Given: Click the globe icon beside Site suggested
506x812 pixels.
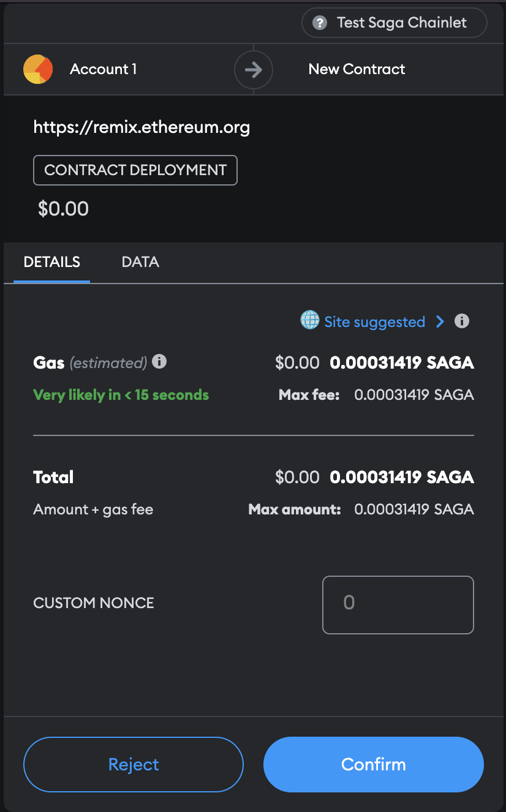Looking at the screenshot, I should [309, 320].
